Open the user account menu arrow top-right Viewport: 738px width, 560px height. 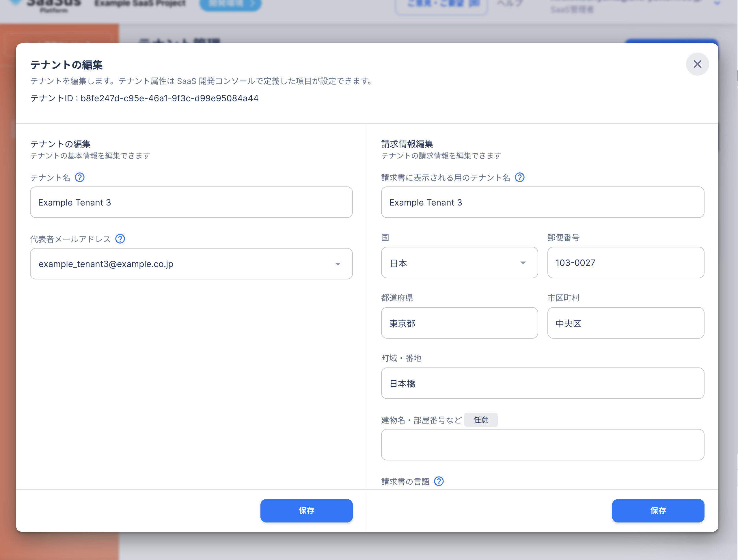click(x=717, y=3)
